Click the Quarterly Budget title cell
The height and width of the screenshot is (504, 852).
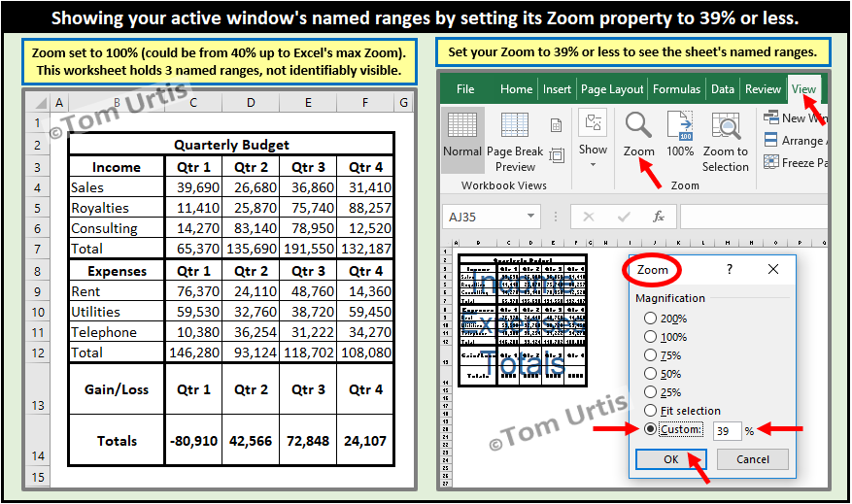pyautogui.click(x=231, y=145)
